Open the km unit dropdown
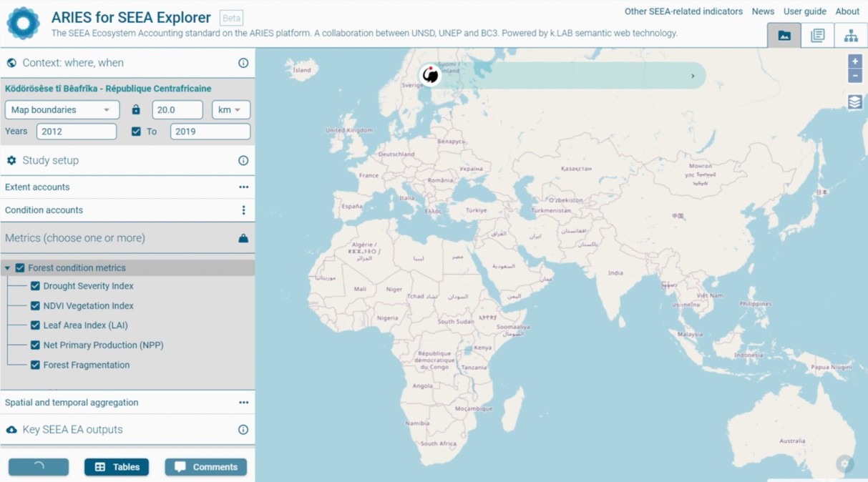The height and width of the screenshot is (482, 868). [x=230, y=110]
